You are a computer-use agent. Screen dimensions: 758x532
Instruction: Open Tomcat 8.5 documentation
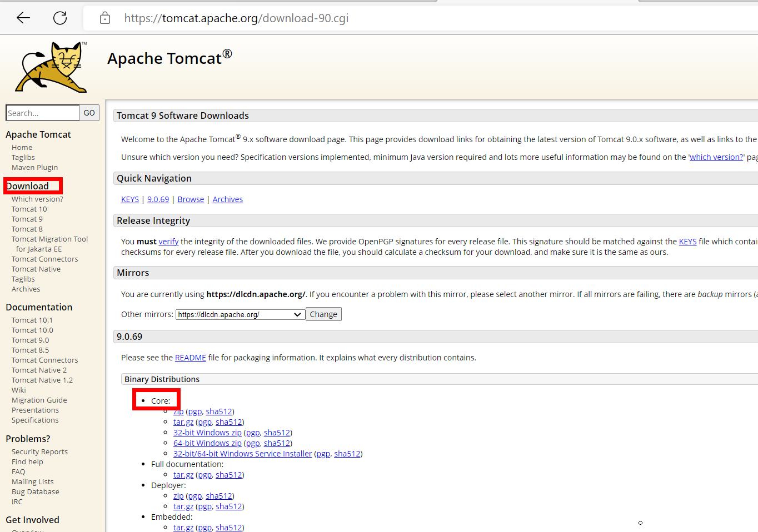(x=31, y=350)
